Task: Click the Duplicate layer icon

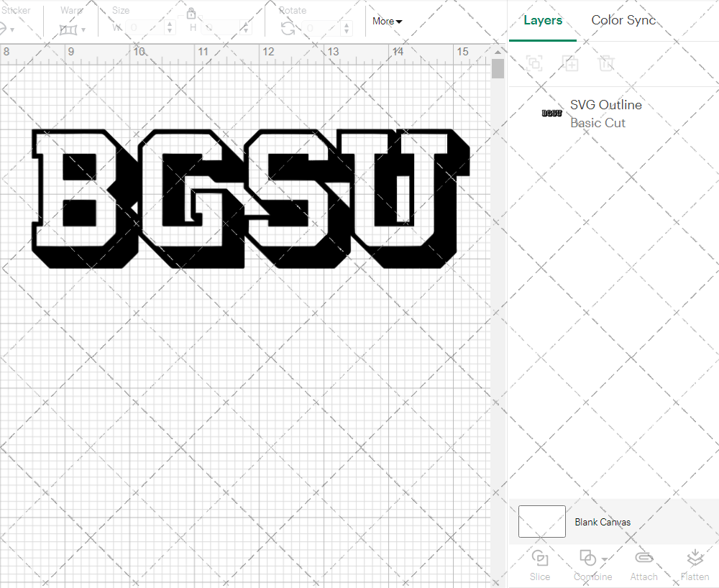Action: point(571,64)
